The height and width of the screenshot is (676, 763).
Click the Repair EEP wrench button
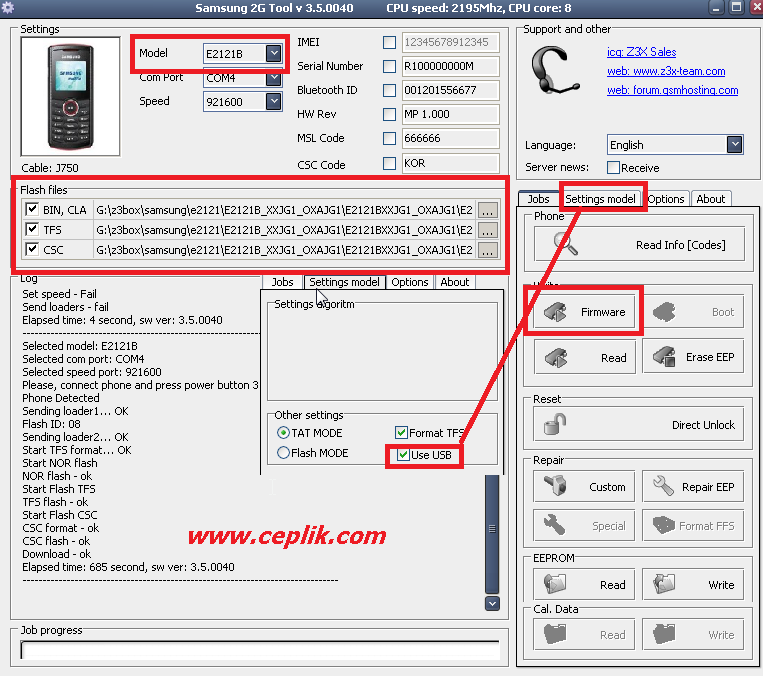[693, 486]
